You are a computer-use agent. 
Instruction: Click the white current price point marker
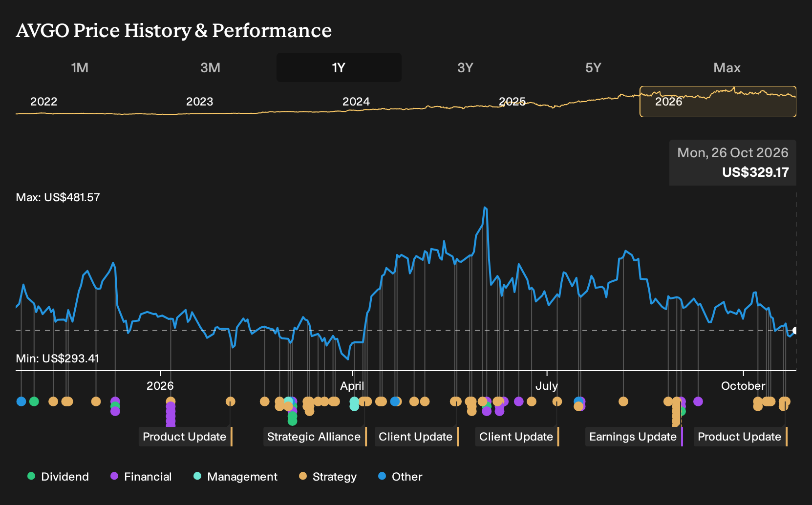[x=794, y=331]
